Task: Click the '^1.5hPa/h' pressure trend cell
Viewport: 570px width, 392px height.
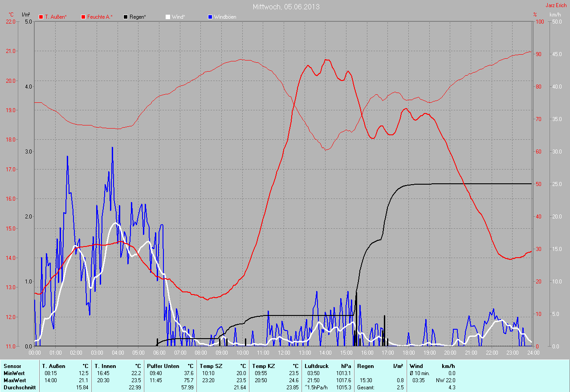Action: (x=317, y=388)
